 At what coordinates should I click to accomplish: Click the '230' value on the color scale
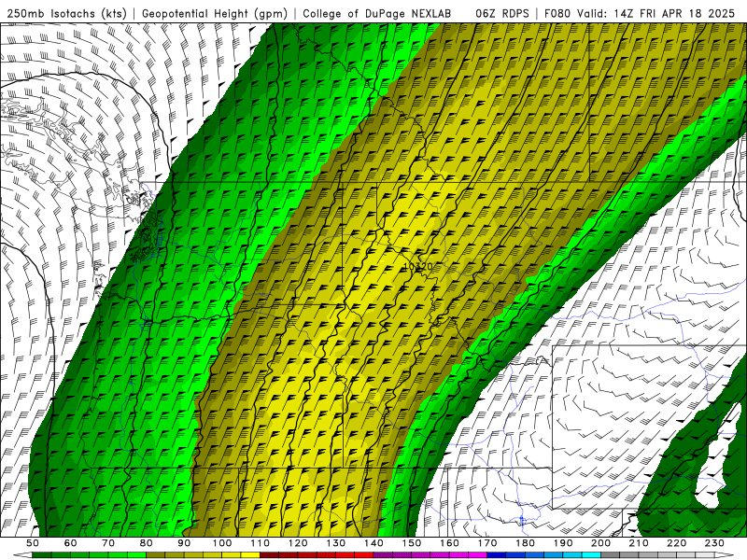(x=714, y=543)
